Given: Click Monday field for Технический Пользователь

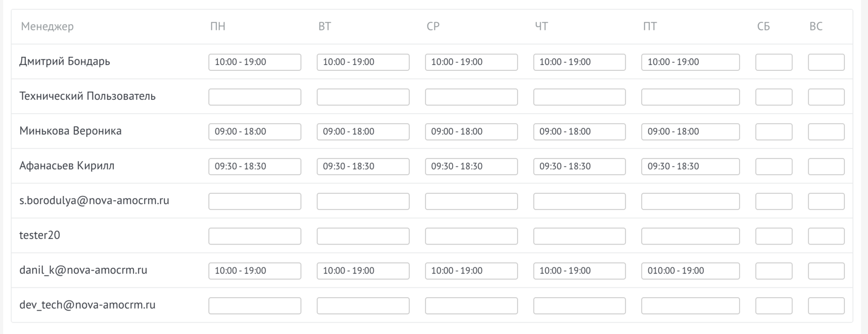Looking at the screenshot, I should [255, 97].
